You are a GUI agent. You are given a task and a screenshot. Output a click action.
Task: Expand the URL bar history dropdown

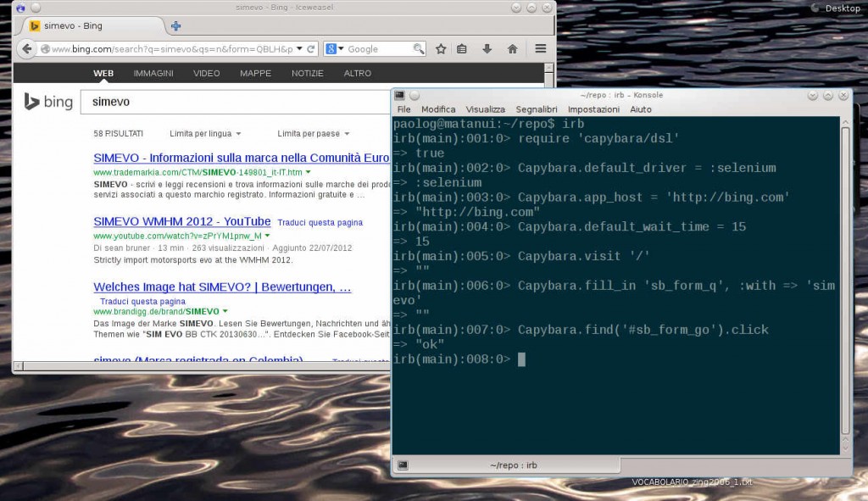pyautogui.click(x=299, y=49)
